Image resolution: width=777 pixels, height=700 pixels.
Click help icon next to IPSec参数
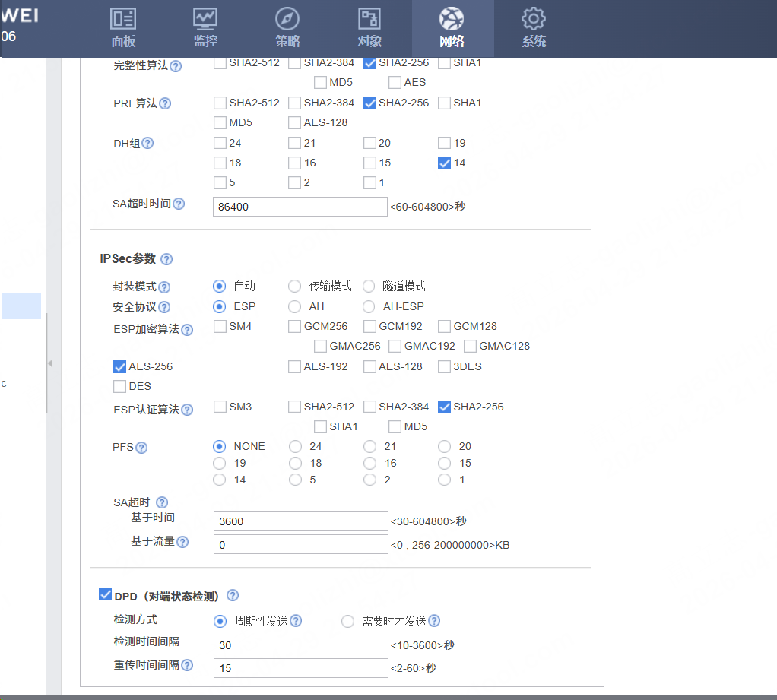[x=166, y=259]
